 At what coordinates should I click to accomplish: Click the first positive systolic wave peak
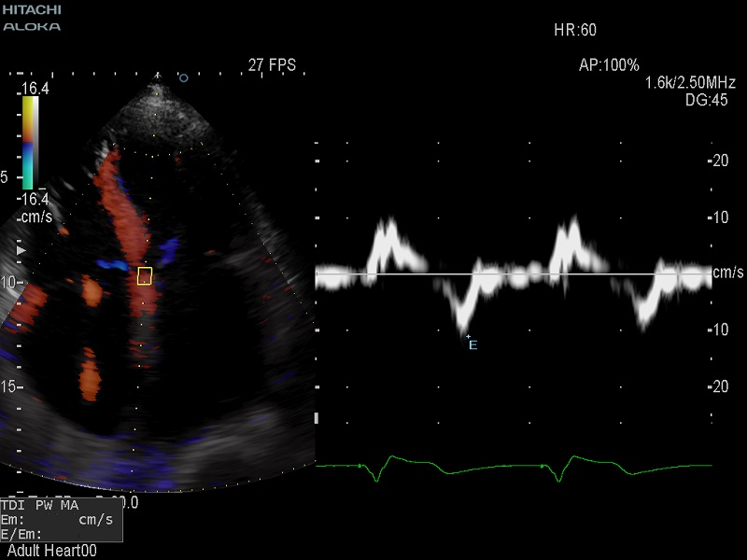[x=387, y=227]
